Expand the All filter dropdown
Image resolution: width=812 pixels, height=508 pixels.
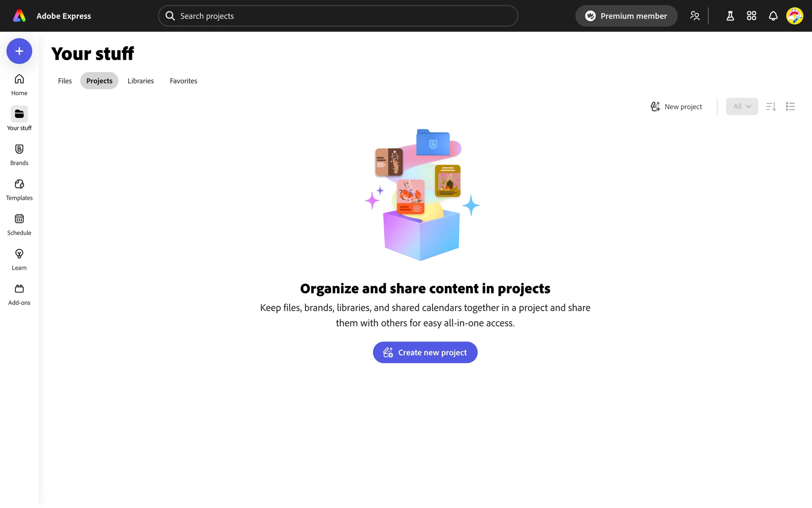click(742, 107)
